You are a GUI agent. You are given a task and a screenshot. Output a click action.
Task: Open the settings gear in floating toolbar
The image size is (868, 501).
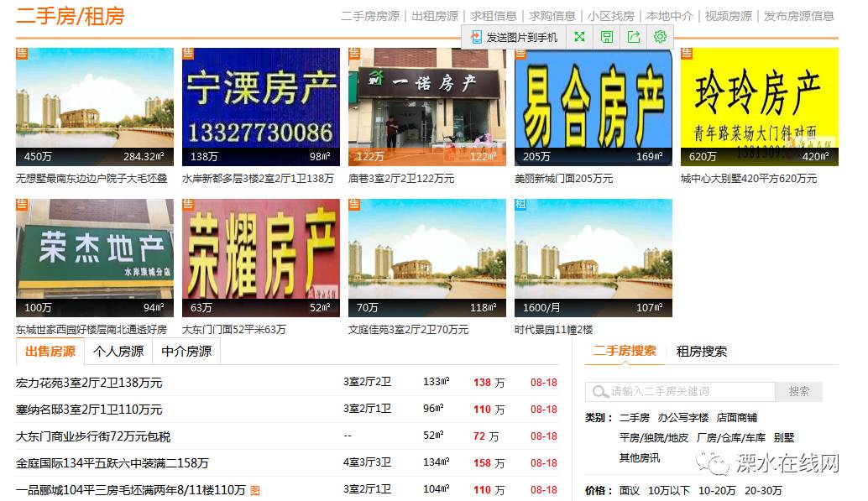[660, 37]
